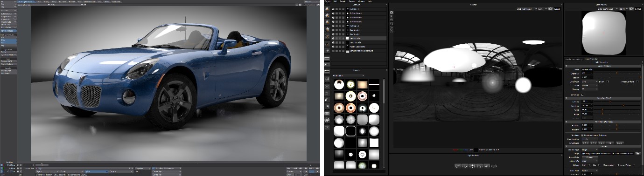Open the presets category dropdown
This screenshot has height=176, width=644.
(349, 75)
